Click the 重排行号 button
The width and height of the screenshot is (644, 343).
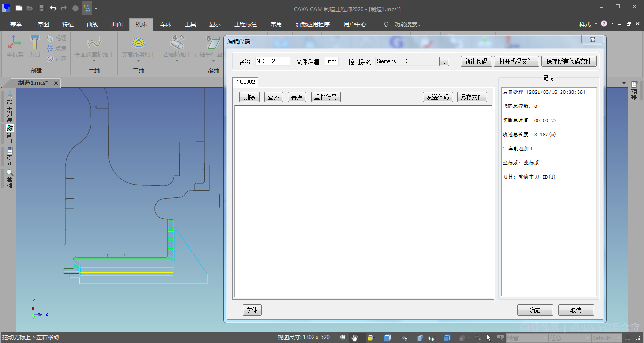tap(325, 97)
